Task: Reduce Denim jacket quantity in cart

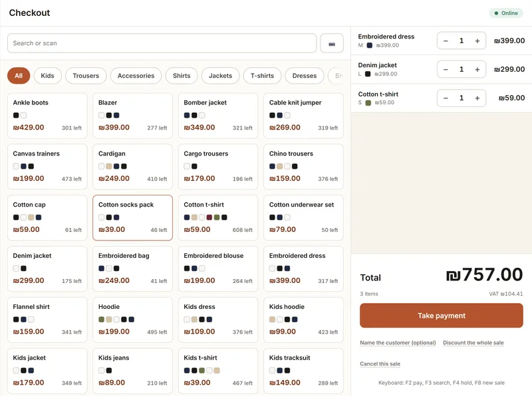Action: 446,69
